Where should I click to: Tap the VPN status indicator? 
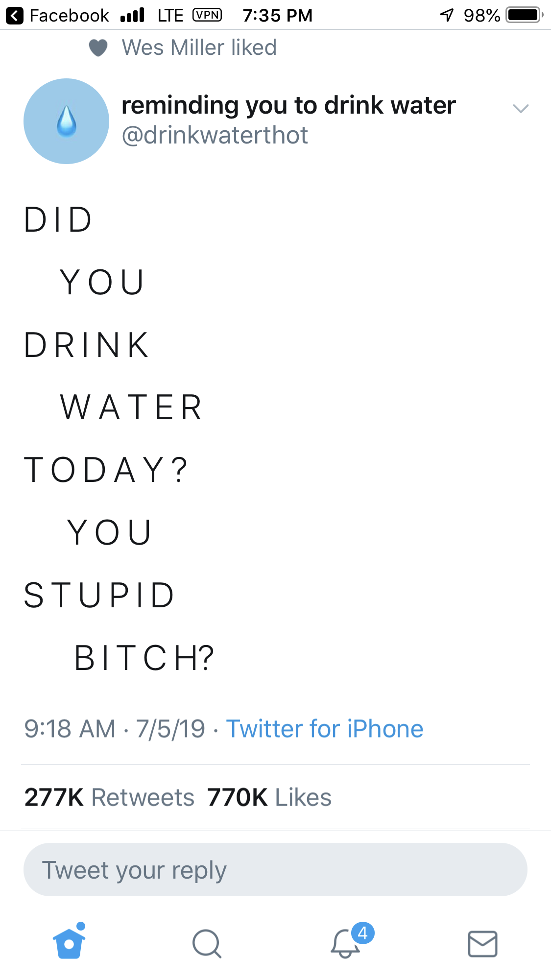point(207,15)
